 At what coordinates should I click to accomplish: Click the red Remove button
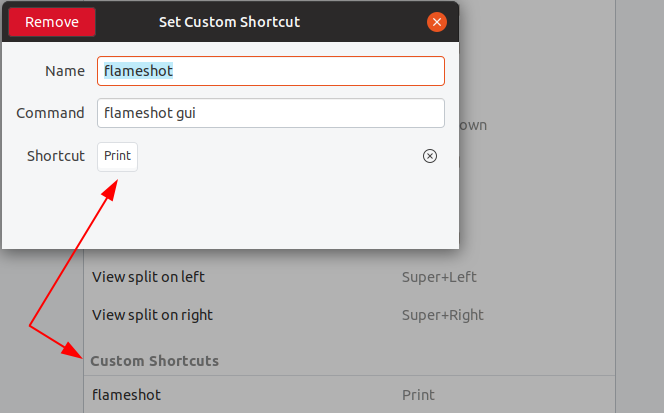point(52,22)
